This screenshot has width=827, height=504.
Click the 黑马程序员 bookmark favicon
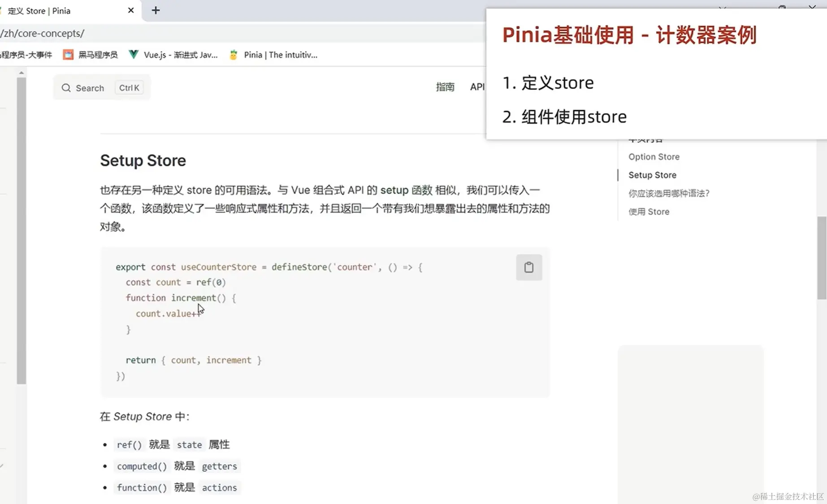(x=68, y=55)
